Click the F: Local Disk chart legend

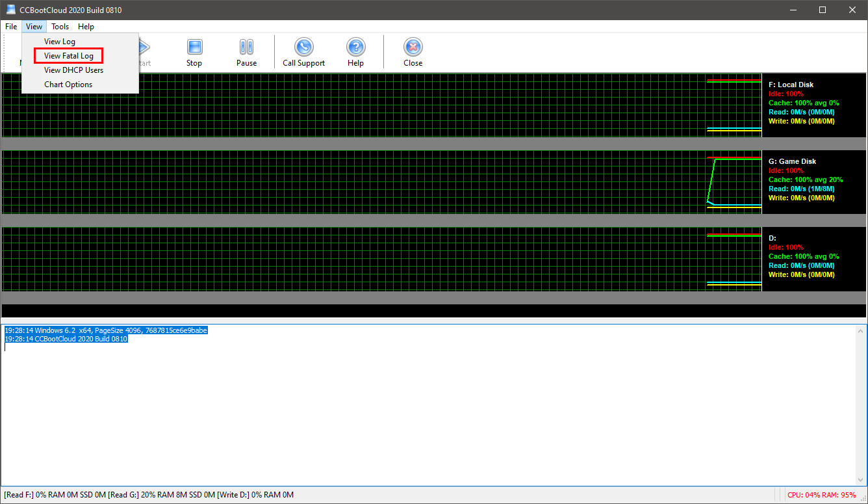coord(791,85)
